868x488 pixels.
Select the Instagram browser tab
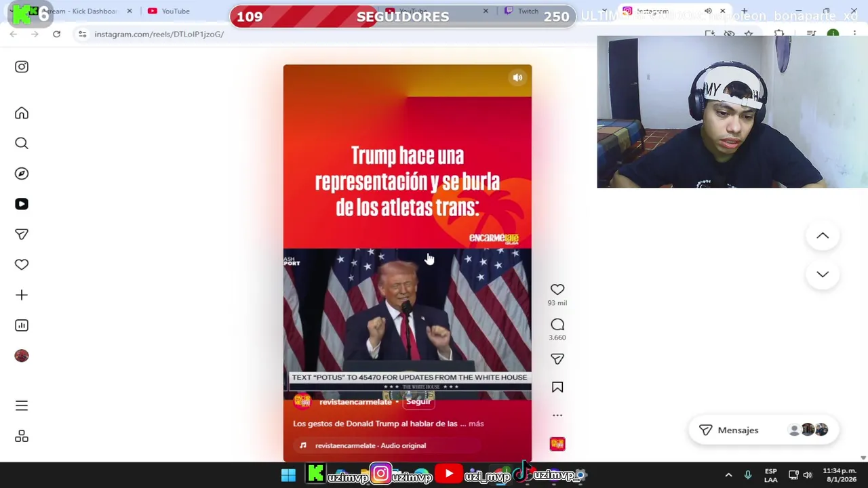coord(661,11)
